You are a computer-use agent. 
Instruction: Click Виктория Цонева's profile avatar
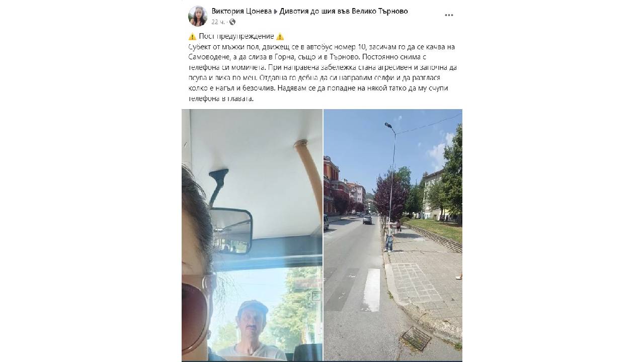pos(198,16)
